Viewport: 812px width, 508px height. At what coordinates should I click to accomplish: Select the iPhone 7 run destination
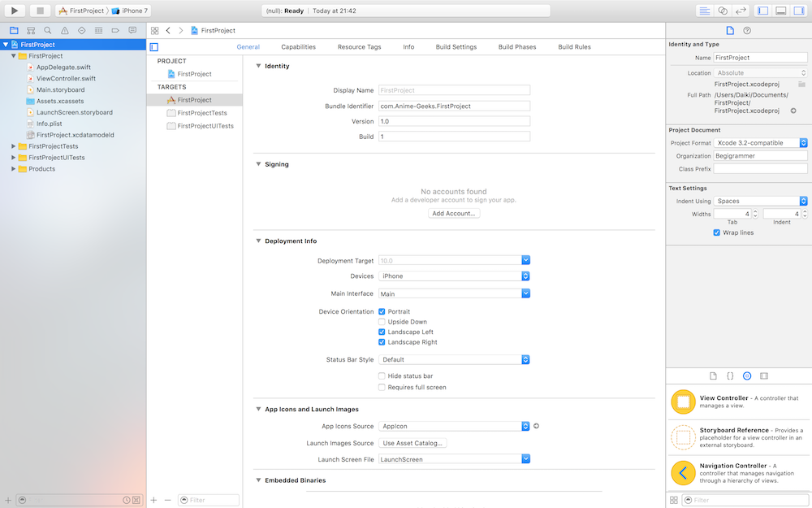[130, 11]
